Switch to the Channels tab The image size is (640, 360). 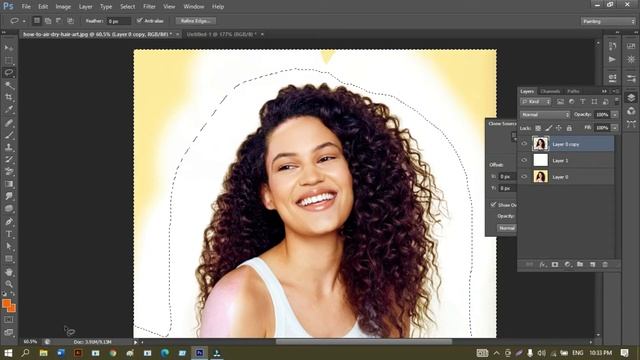550,91
